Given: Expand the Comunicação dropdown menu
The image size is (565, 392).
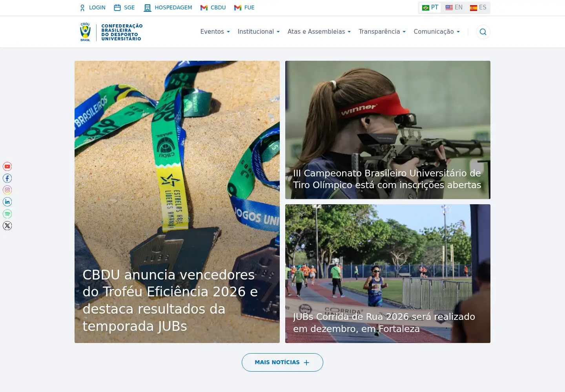Looking at the screenshot, I should tap(437, 32).
